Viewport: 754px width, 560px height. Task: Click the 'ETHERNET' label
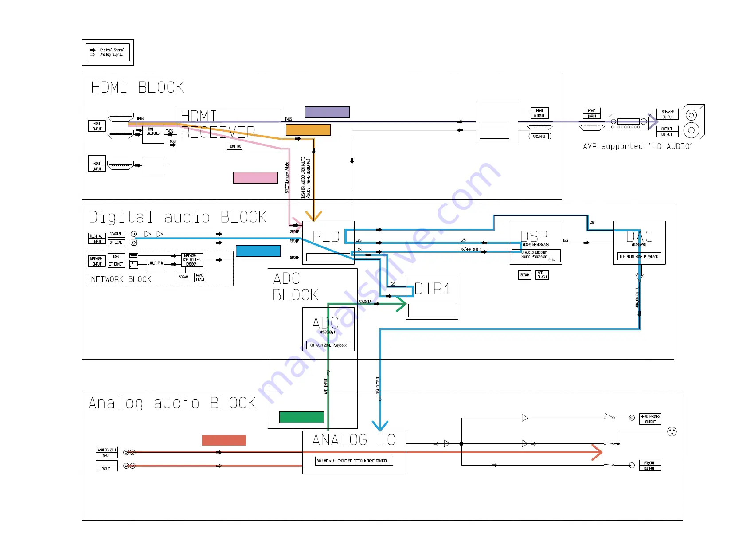coord(116,264)
